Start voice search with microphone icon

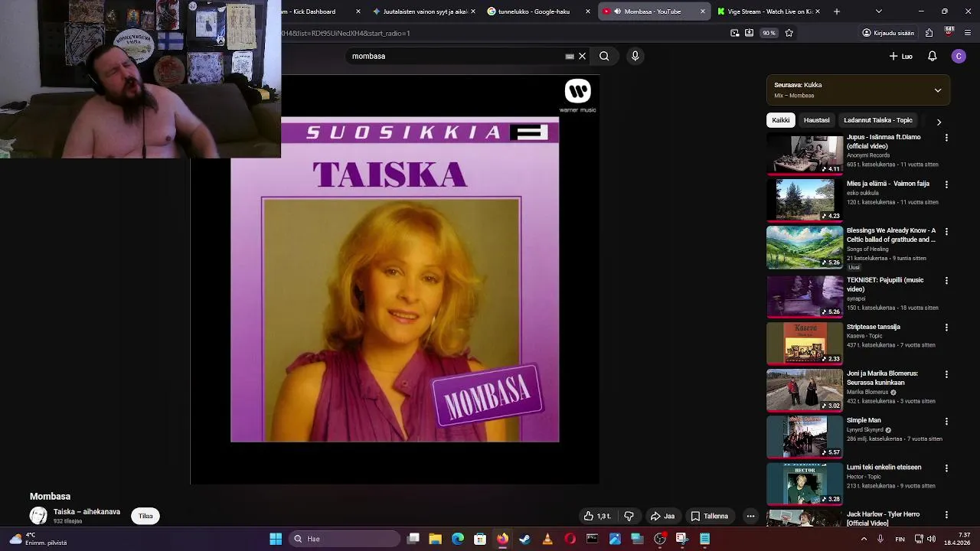pos(635,56)
